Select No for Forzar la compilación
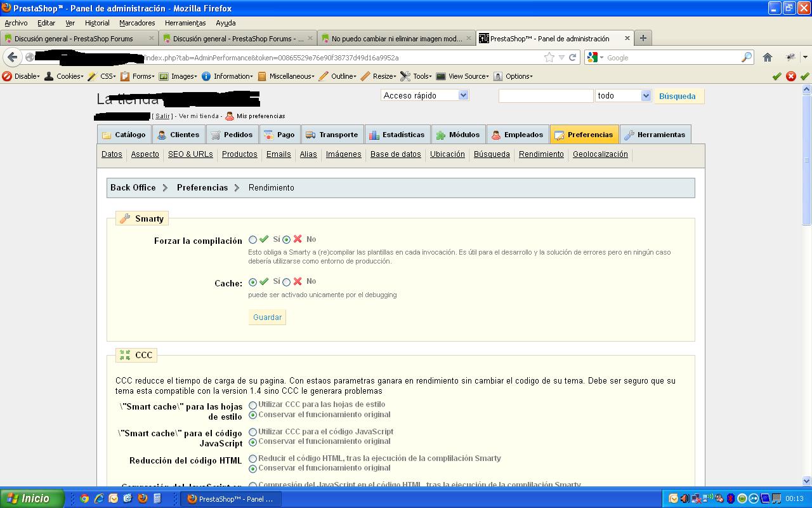812x508 pixels. [287, 240]
